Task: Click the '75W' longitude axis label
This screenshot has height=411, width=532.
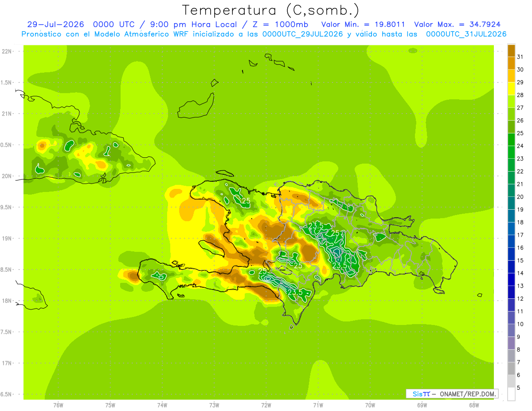Action: click(x=110, y=405)
